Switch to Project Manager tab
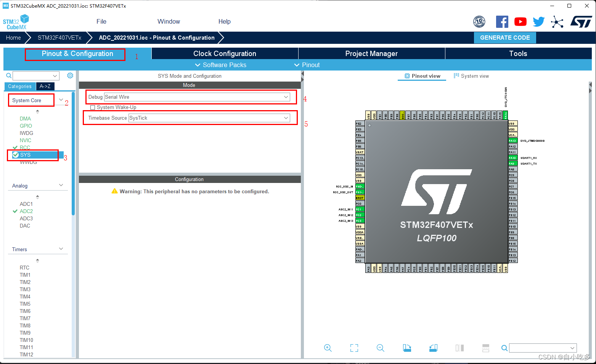 click(x=371, y=54)
